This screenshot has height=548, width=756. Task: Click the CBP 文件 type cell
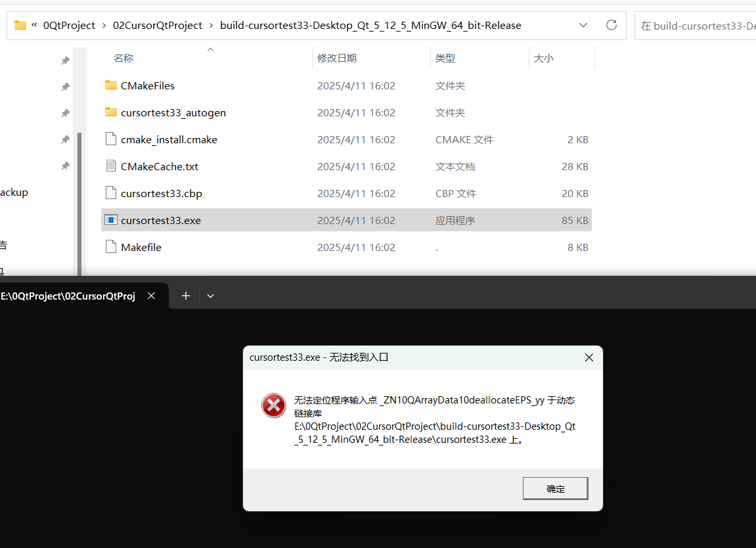pos(456,193)
